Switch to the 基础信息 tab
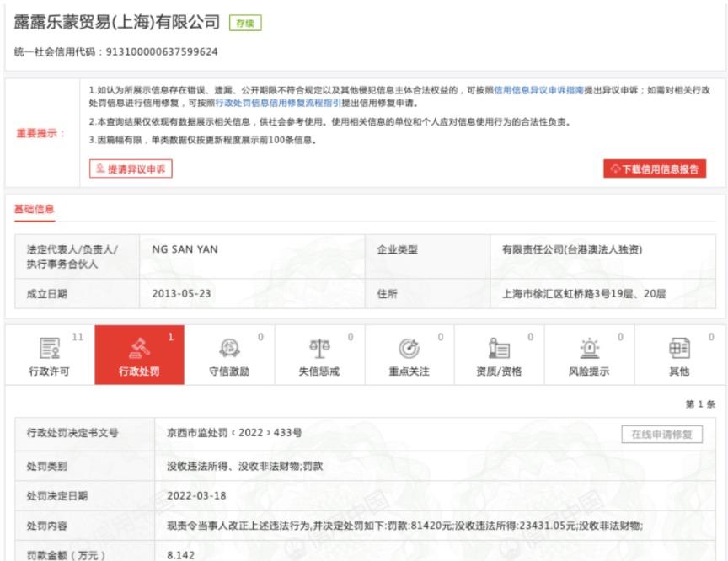728x561 pixels. pos(35,209)
